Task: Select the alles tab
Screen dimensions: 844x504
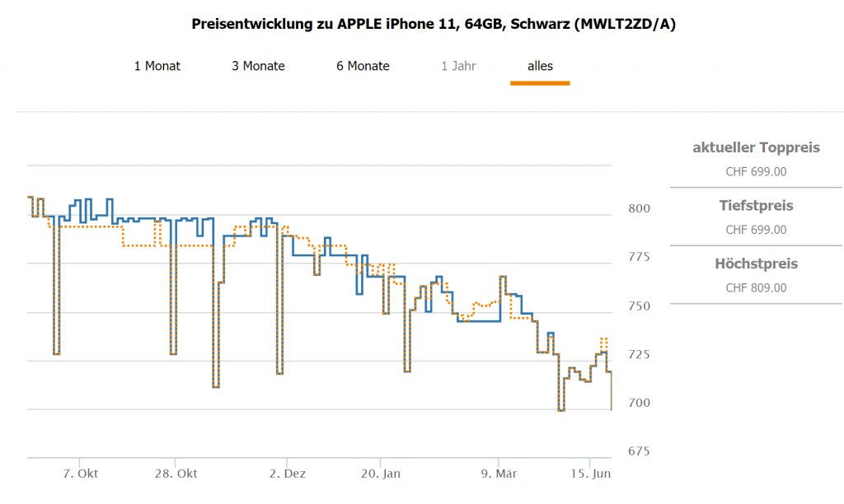Action: [x=541, y=66]
